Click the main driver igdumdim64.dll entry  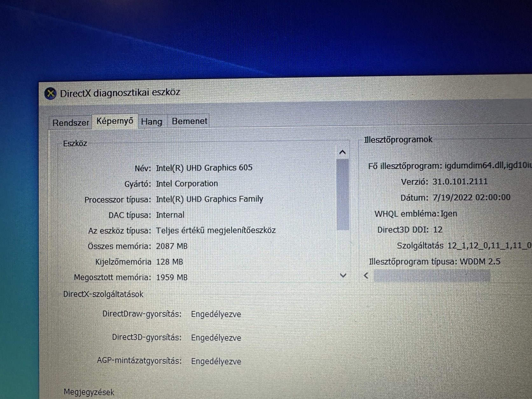488,165
